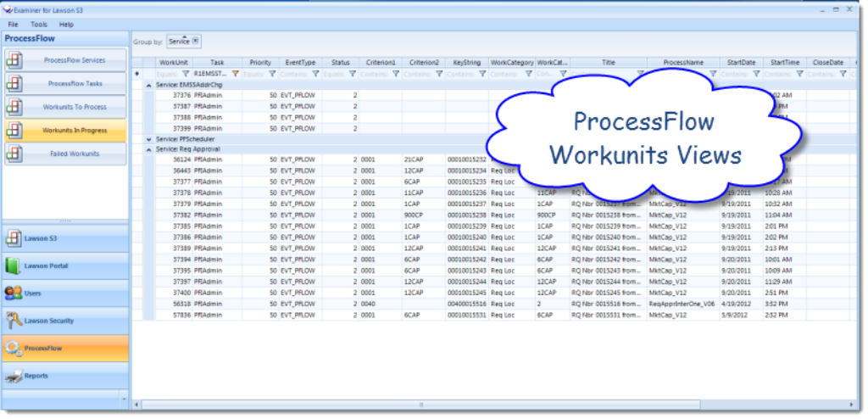Click the Criterion1 column filter funnel

coord(395,73)
